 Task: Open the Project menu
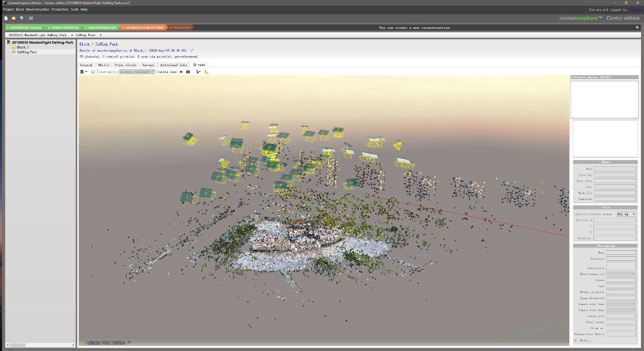coord(9,9)
